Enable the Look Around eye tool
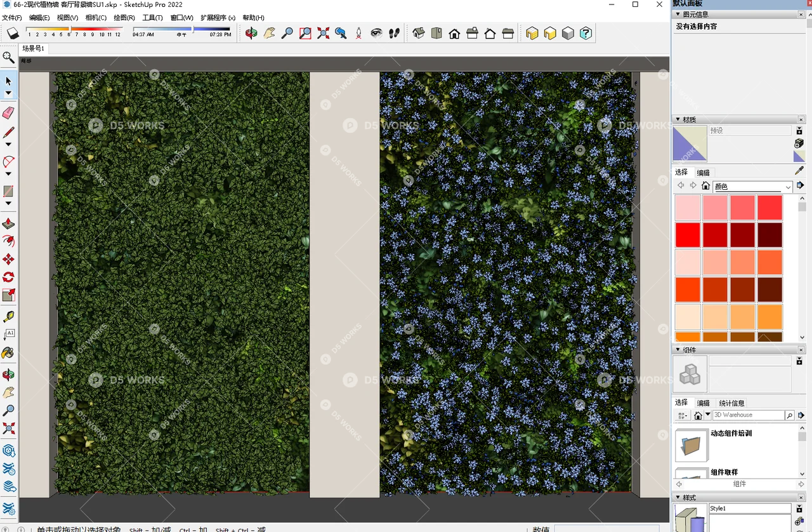 (376, 33)
